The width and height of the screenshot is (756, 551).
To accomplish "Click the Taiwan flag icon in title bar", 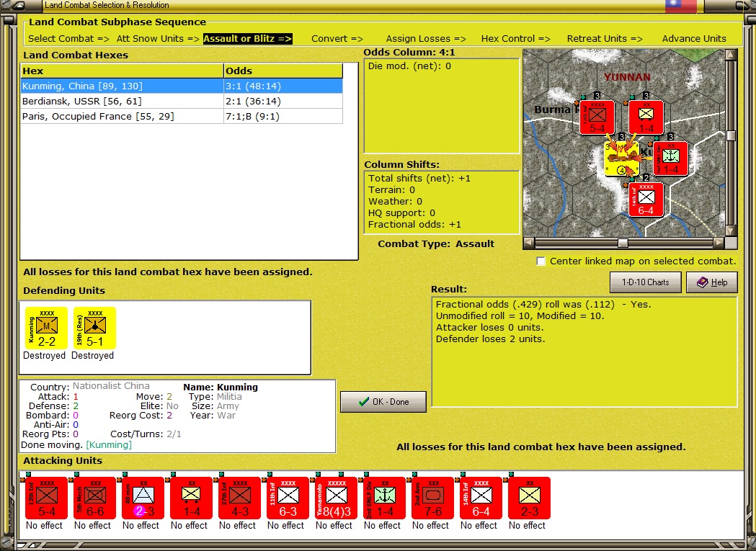I will [x=681, y=6].
